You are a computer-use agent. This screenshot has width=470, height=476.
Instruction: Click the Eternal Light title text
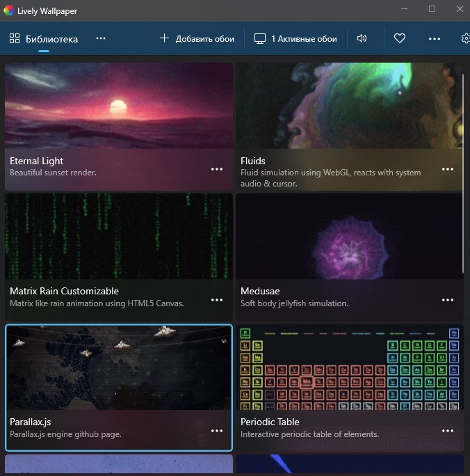(36, 161)
